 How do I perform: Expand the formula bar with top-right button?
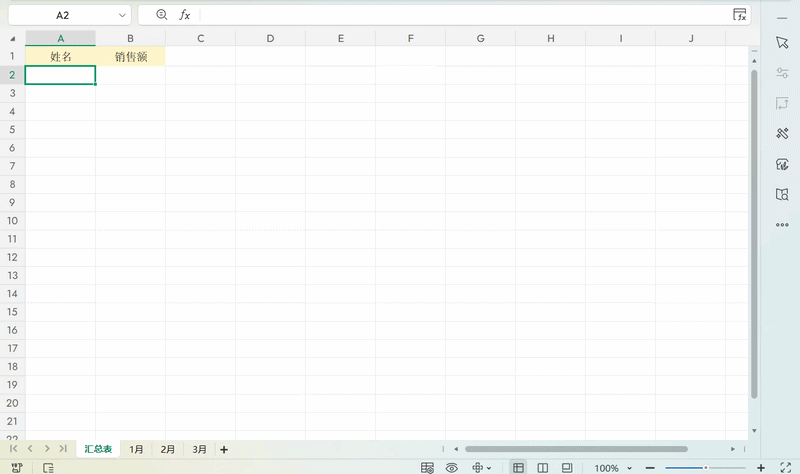click(740, 15)
